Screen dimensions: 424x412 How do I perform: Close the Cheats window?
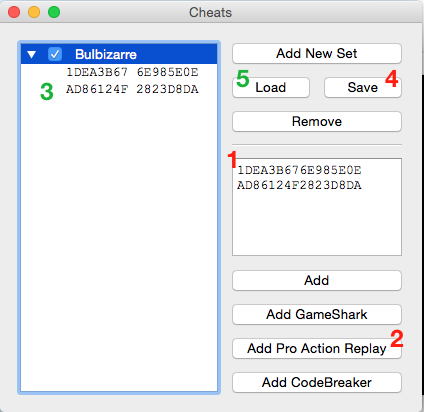point(14,12)
